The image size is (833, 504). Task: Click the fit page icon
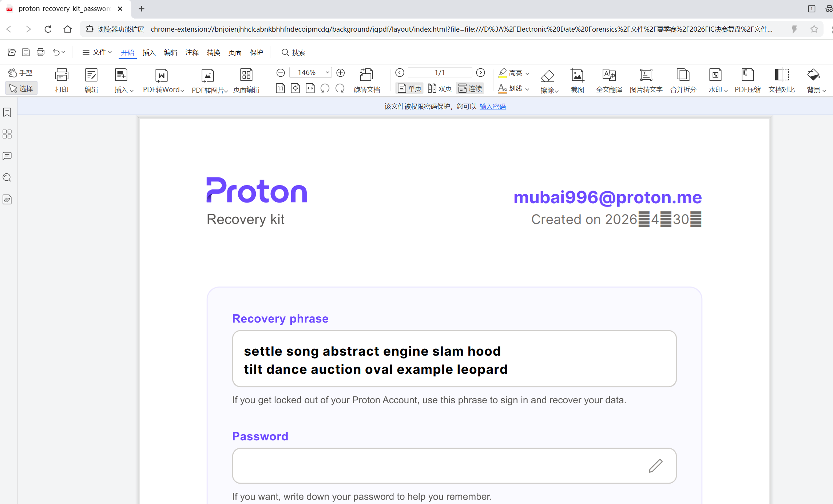pyautogui.click(x=295, y=88)
